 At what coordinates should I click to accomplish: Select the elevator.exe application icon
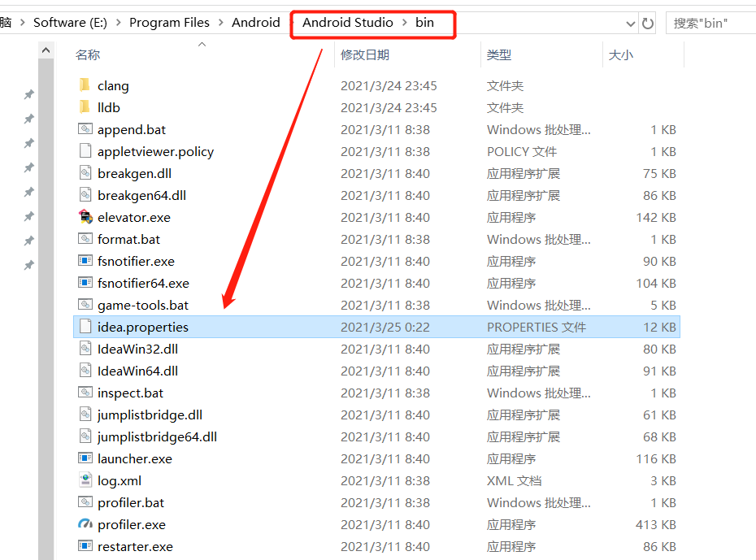85,217
